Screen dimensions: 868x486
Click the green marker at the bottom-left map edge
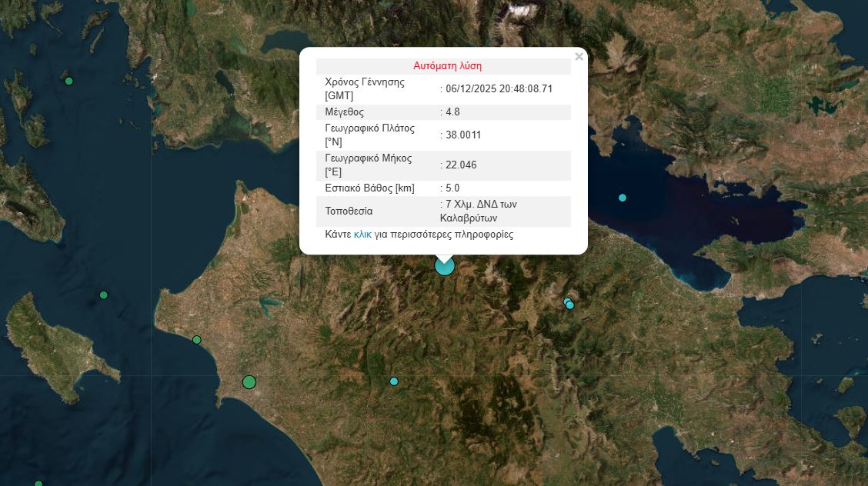click(38, 484)
